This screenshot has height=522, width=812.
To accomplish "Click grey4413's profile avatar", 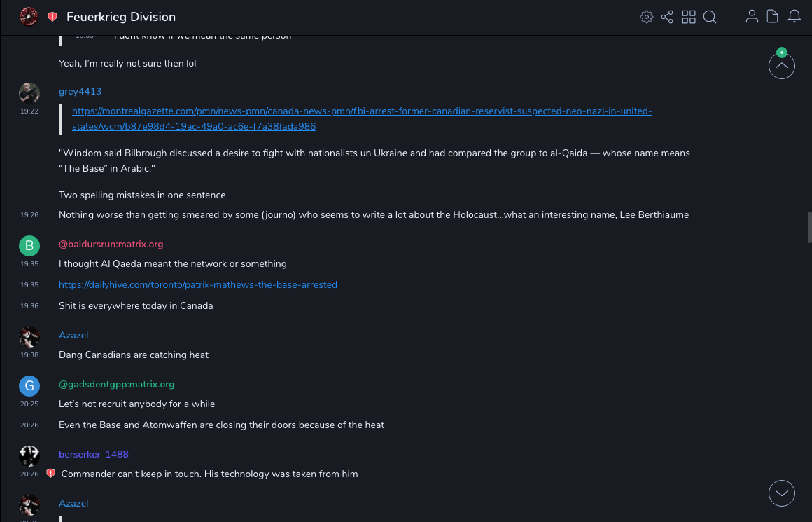I will (29, 92).
